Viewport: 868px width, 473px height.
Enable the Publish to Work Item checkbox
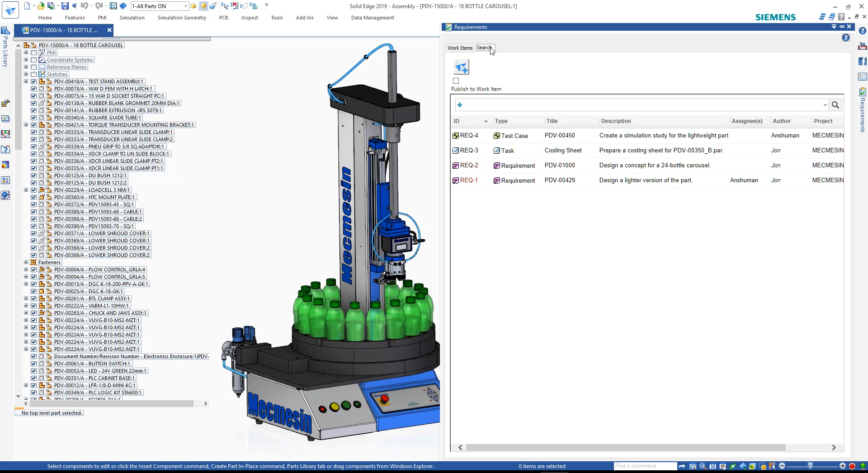(456, 80)
